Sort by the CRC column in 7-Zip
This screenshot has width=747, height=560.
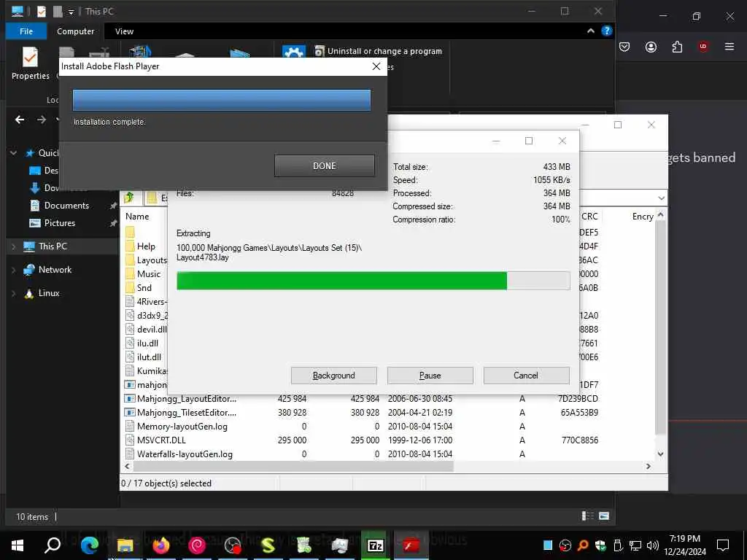(589, 216)
